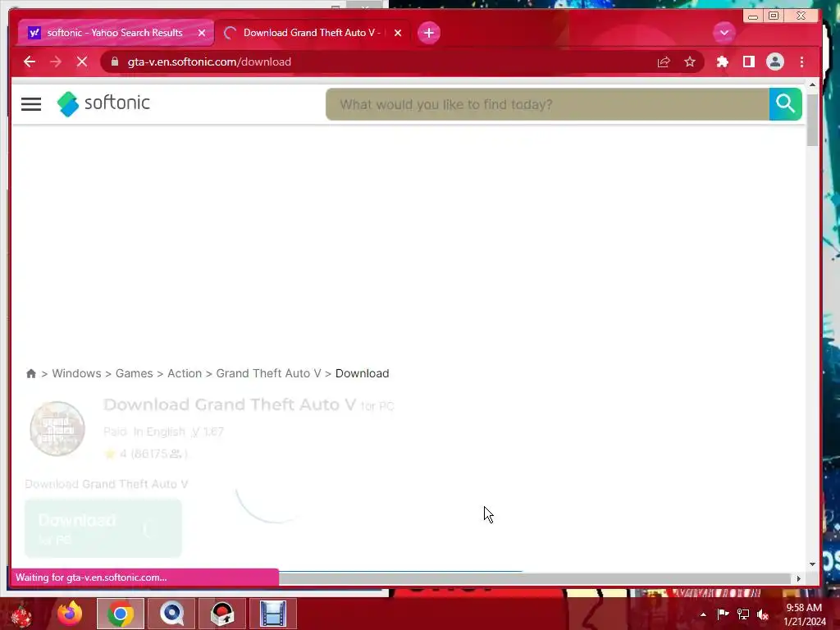The height and width of the screenshot is (630, 840).
Task: Open the Windows breadcrumb link
Action: [x=76, y=373]
